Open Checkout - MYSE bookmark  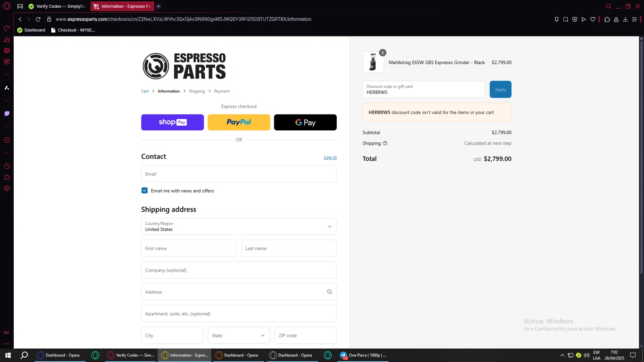[73, 30]
